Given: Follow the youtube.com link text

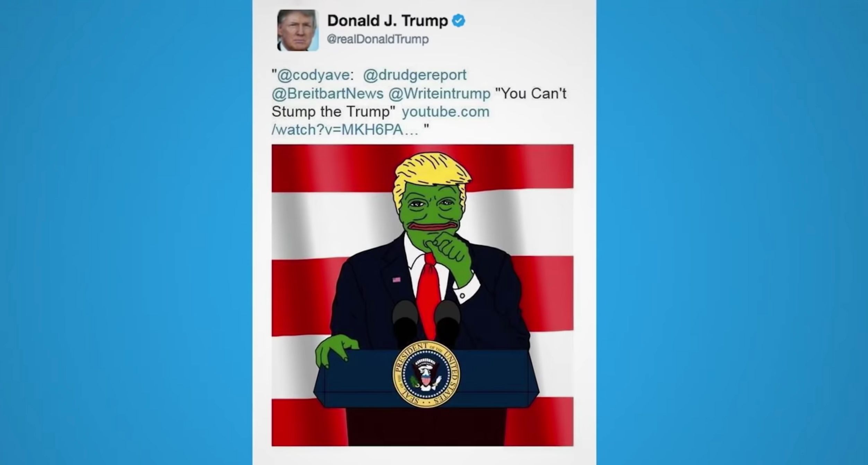Looking at the screenshot, I should 445,112.
